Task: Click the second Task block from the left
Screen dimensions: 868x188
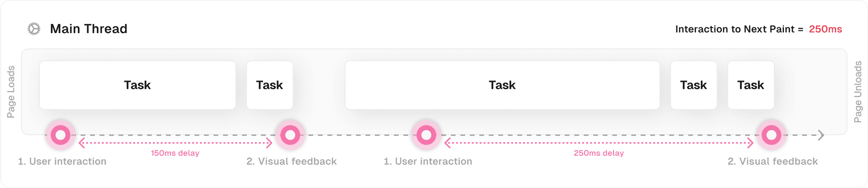Action: pyautogui.click(x=269, y=85)
